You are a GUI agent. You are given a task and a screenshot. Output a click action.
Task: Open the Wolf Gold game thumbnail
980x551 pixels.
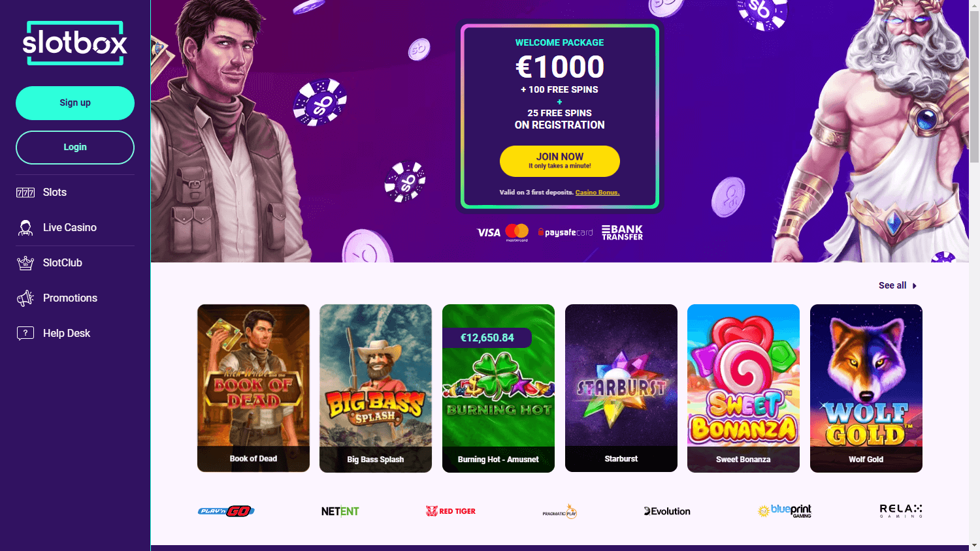pos(866,388)
